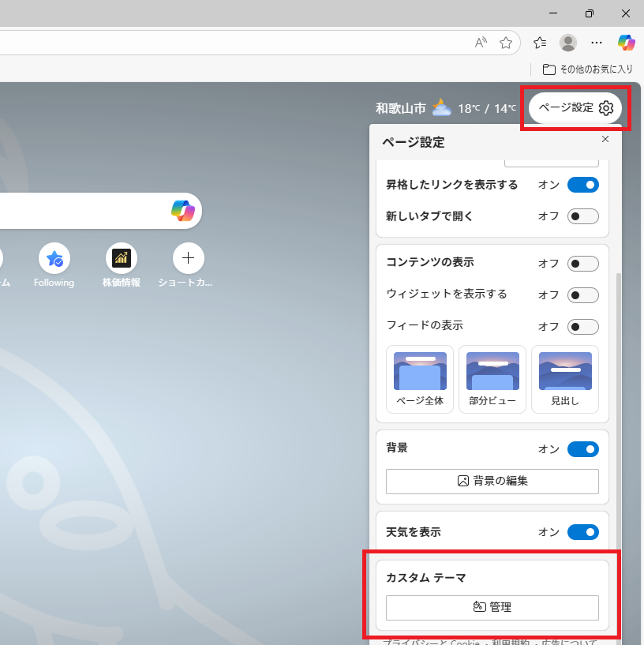Turn off 昇格したリンクを表示する toggle
Image resolution: width=644 pixels, height=645 pixels.
[x=582, y=185]
